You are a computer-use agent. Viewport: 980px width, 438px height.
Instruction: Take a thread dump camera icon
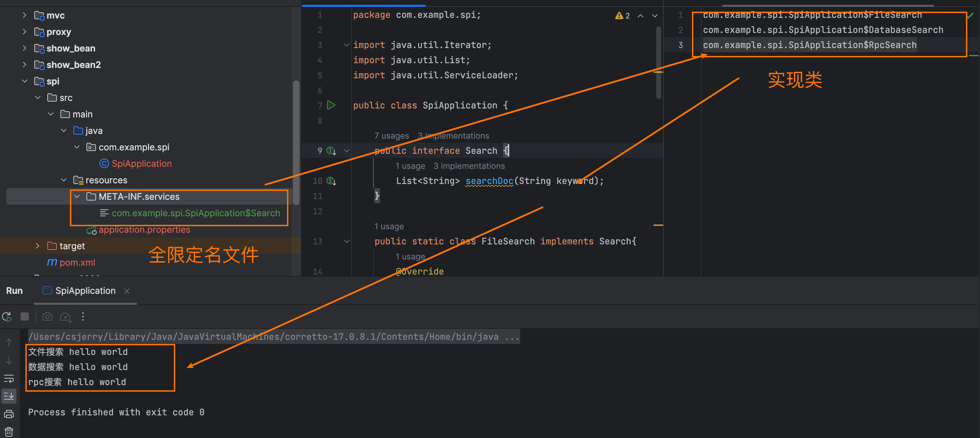pos(47,316)
